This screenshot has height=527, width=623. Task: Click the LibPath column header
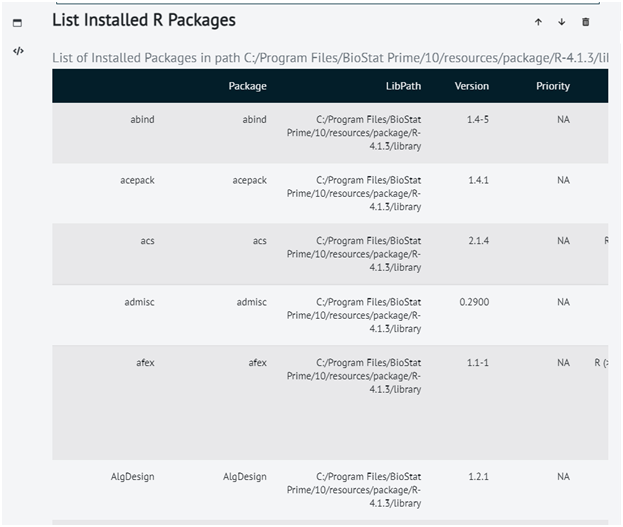coord(403,86)
